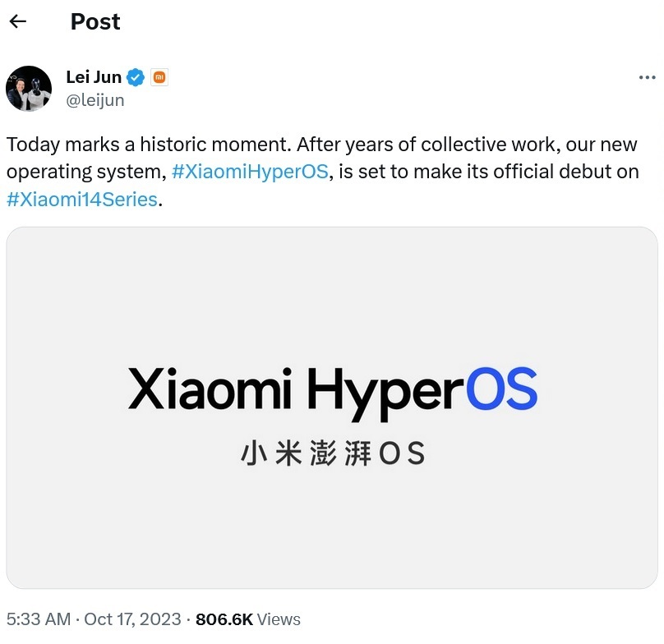The height and width of the screenshot is (644, 664).
Task: Go back using the left arrow
Action: (18, 21)
